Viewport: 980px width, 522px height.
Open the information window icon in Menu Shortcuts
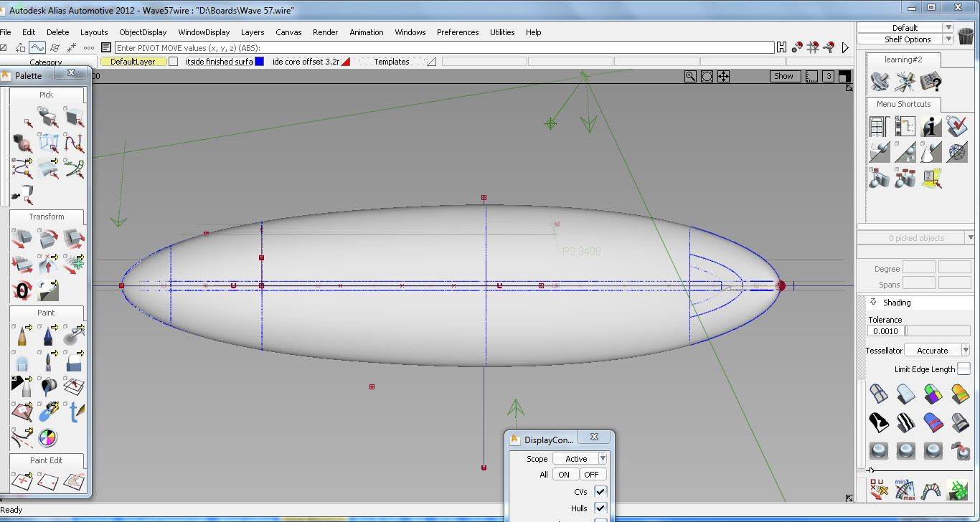click(x=931, y=127)
